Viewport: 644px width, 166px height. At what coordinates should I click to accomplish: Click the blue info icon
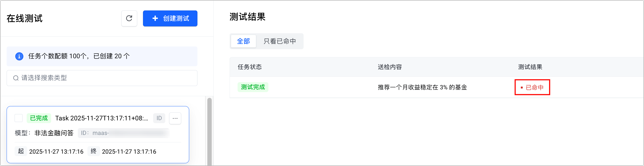[19, 56]
